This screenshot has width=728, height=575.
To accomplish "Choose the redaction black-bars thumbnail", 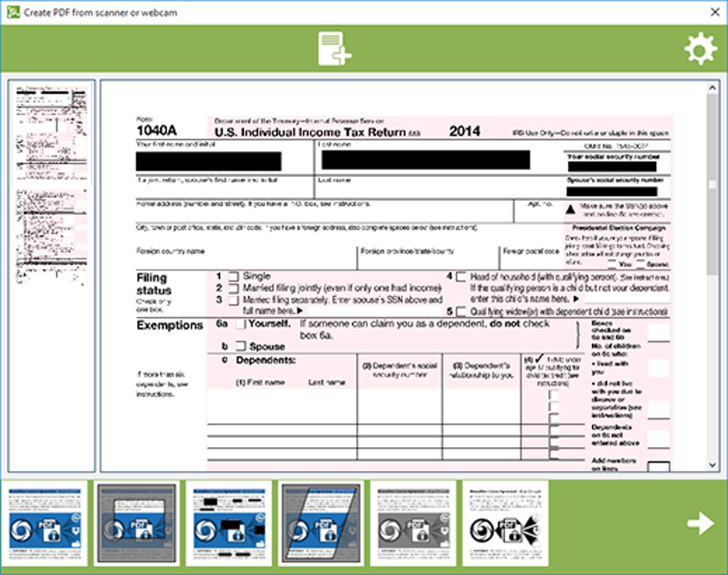I will click(229, 524).
